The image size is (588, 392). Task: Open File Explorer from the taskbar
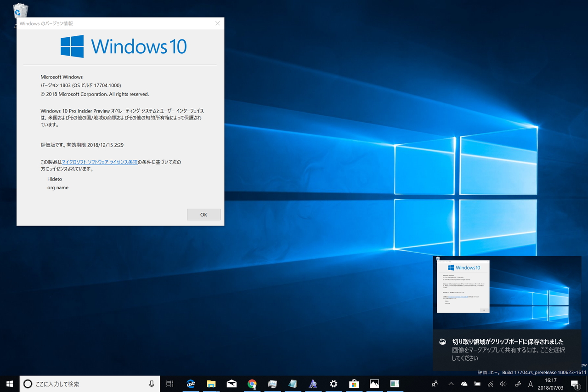[x=211, y=384]
